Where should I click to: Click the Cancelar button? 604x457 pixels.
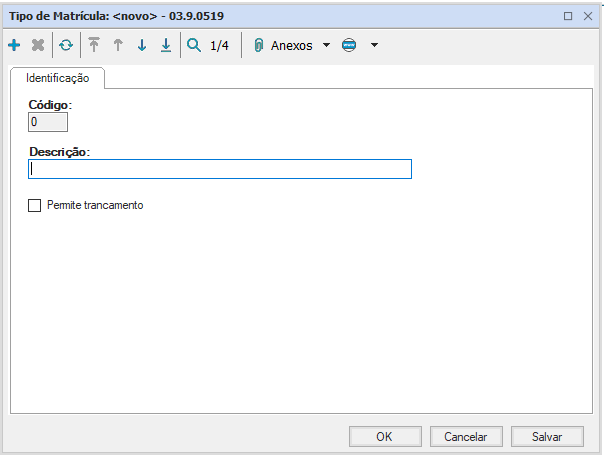coord(466,437)
